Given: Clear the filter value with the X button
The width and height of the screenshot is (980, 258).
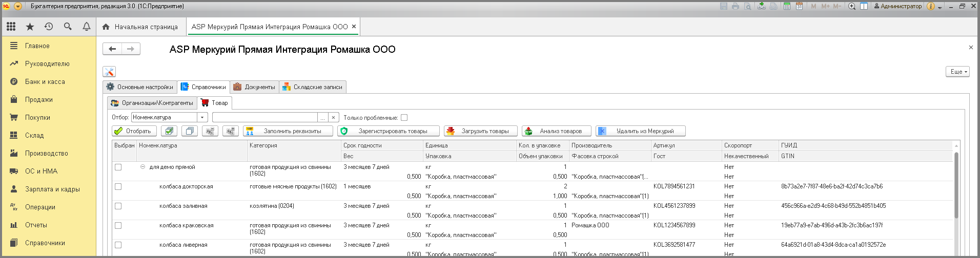Looking at the screenshot, I should (x=333, y=117).
